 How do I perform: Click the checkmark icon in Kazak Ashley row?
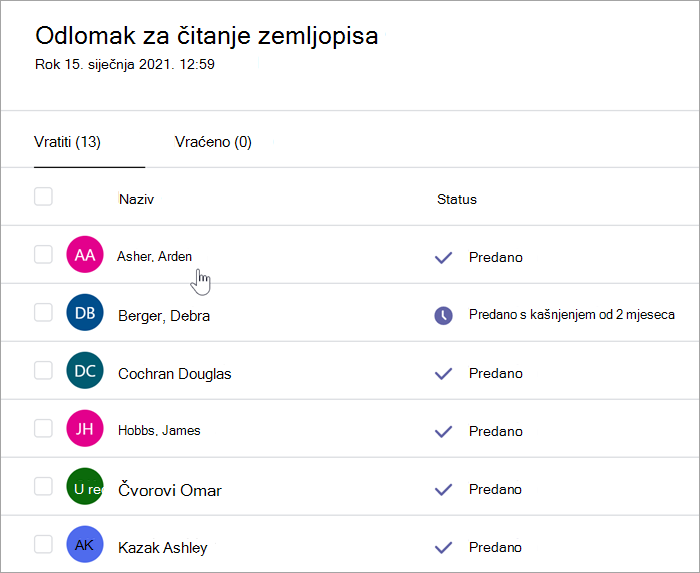tap(443, 548)
